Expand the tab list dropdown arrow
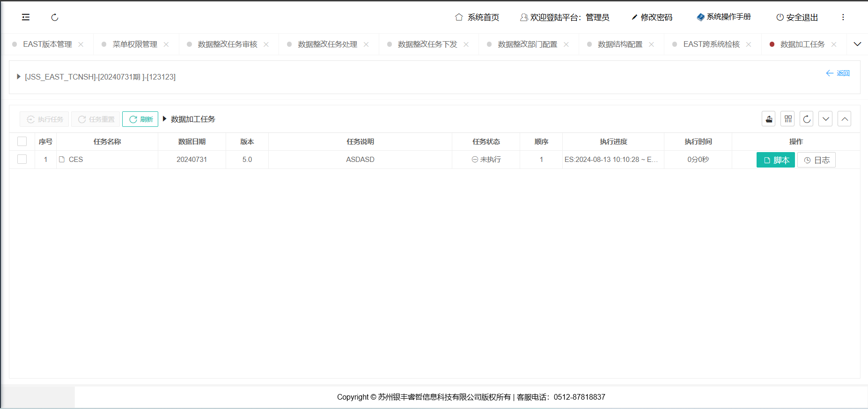This screenshot has width=868, height=409. [x=857, y=44]
